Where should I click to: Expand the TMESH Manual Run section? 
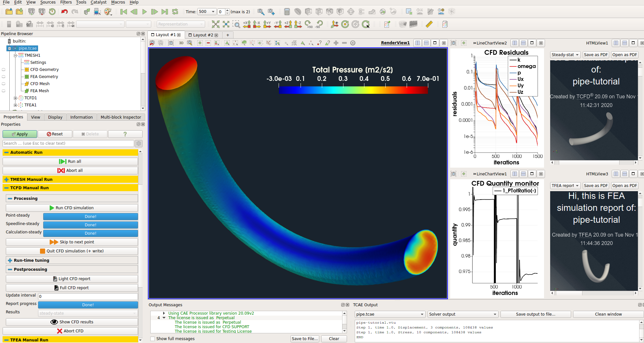(6, 180)
